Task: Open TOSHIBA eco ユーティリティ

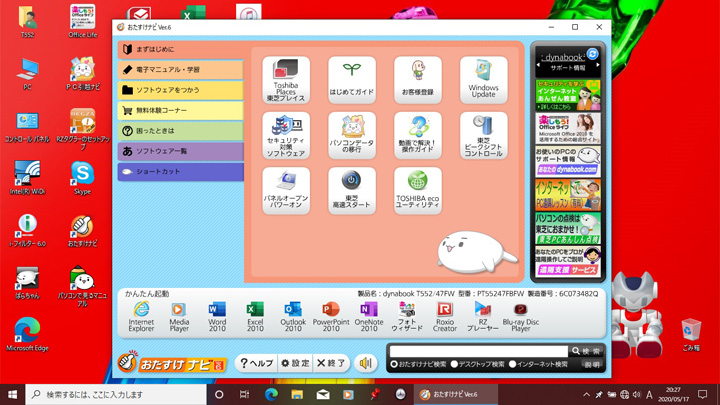Action: pos(417,190)
